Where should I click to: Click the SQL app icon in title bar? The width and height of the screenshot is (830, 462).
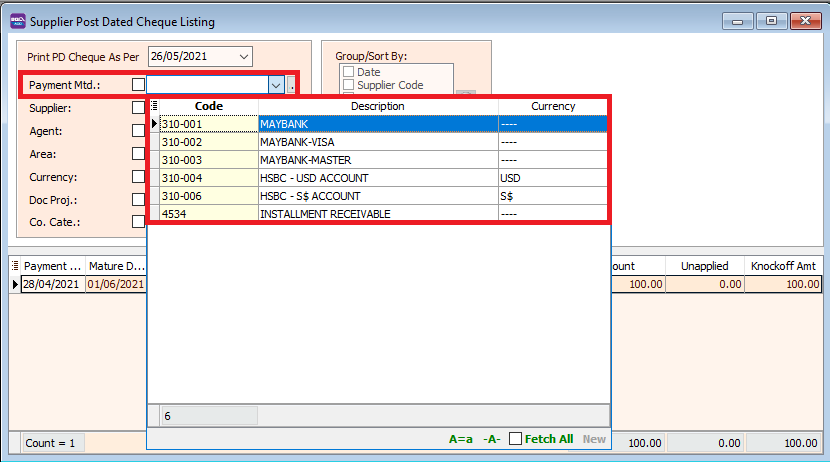[17, 21]
